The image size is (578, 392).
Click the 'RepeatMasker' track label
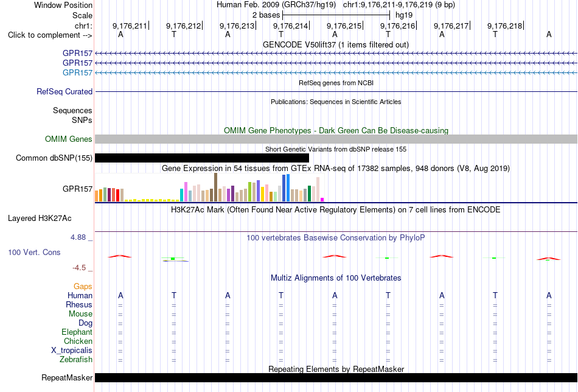[x=67, y=377]
